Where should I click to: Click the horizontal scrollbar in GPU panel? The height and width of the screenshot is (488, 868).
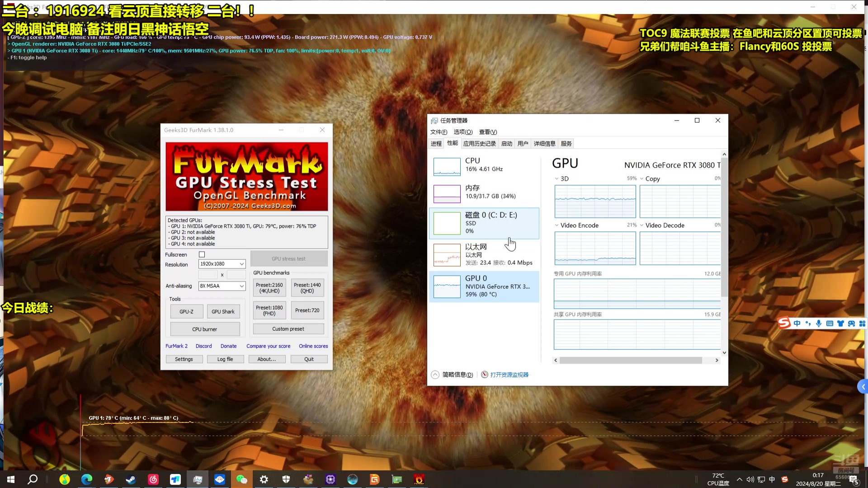point(631,360)
